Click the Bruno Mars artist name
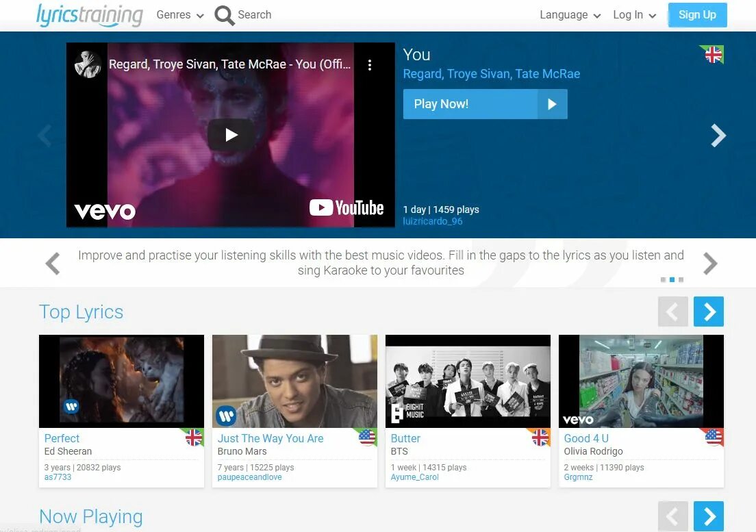The image size is (756, 532). click(242, 451)
